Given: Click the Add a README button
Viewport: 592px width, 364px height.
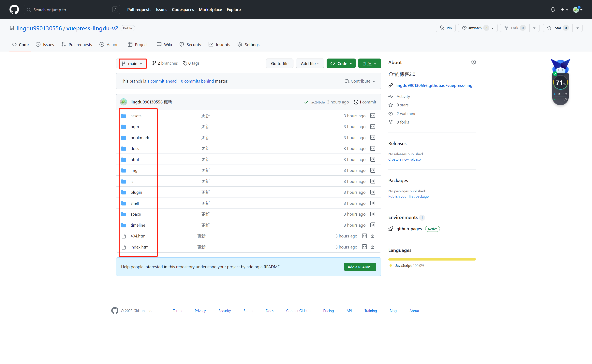Looking at the screenshot, I should [x=360, y=267].
